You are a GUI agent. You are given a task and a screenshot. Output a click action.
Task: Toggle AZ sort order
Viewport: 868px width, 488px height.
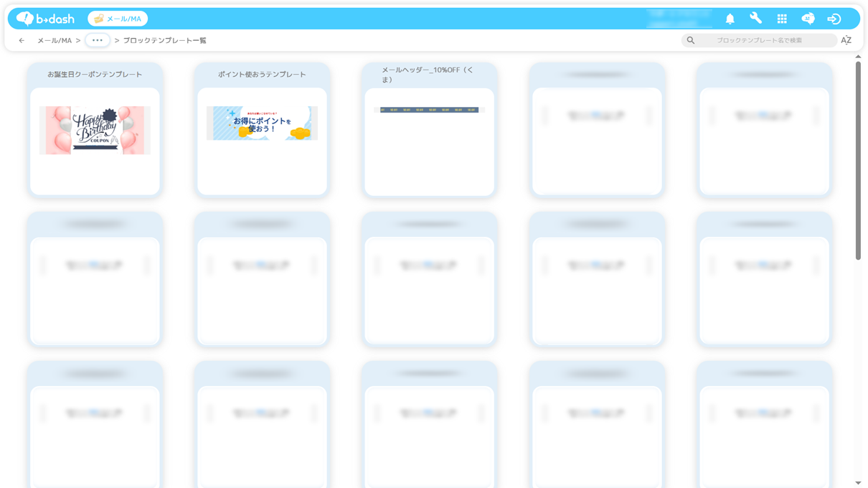pos(846,41)
